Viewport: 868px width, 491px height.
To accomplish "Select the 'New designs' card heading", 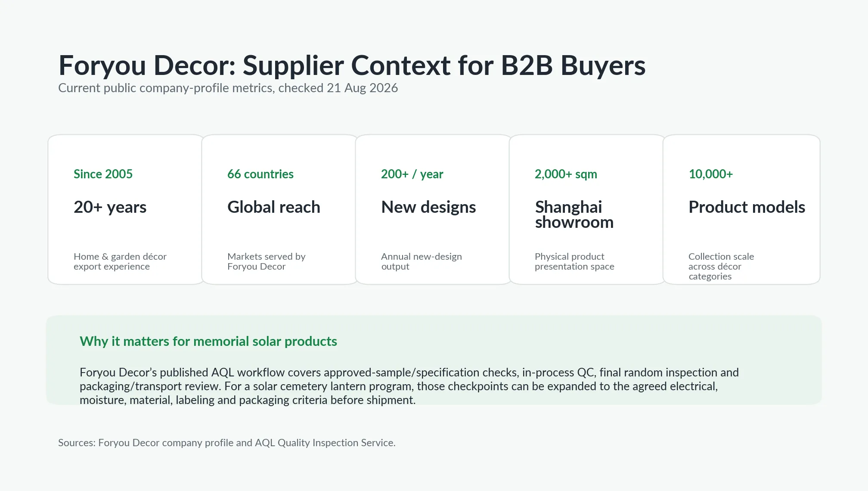I will (x=428, y=207).
